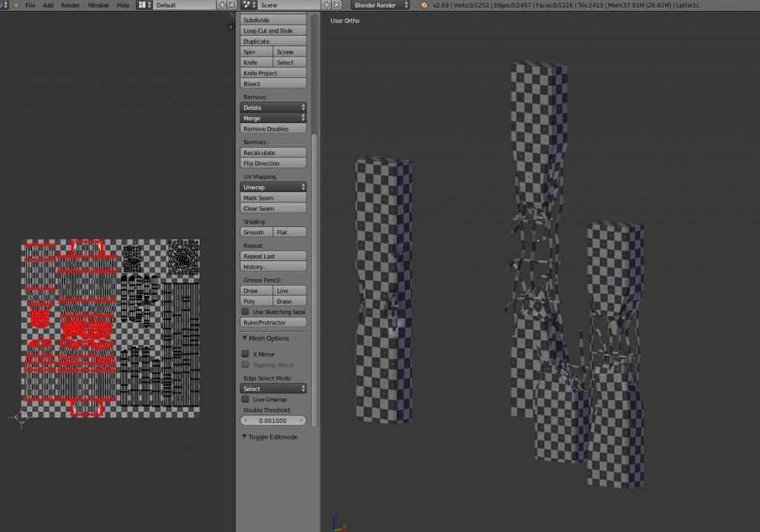This screenshot has height=532, width=760.
Task: Open the Unwrap dropdown under UV Mapping
Action: (x=273, y=187)
